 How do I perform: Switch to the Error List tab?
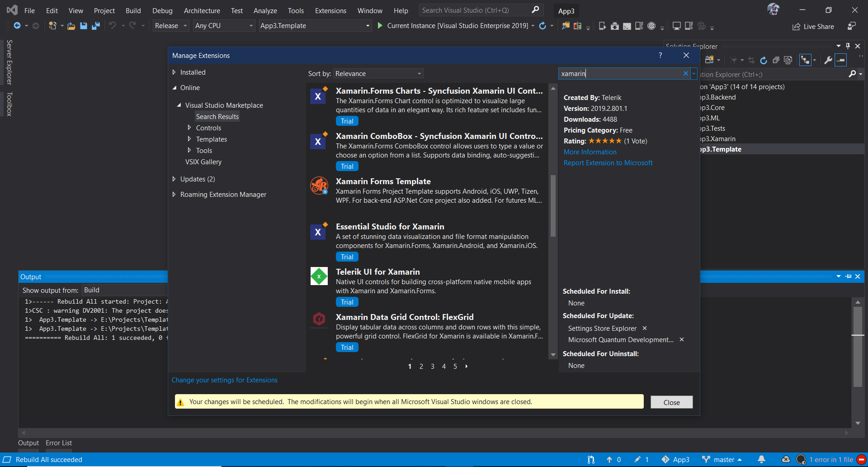58,443
